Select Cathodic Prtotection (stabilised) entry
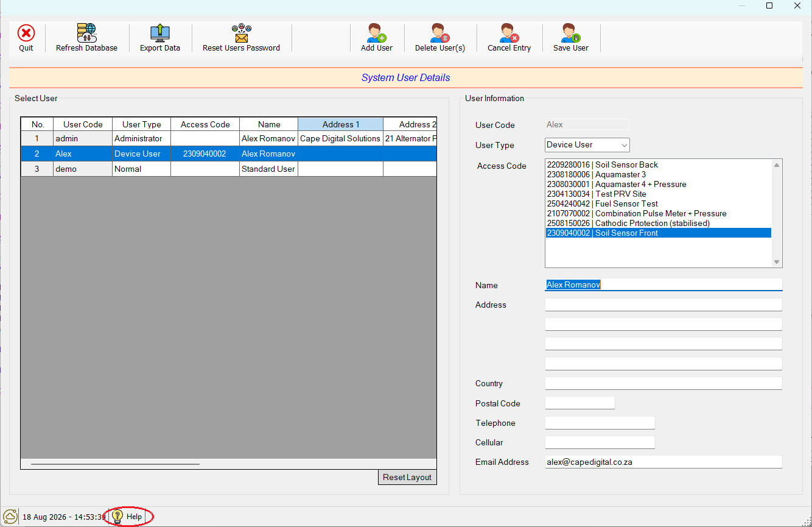Viewport: 812px width, 527px height. [x=659, y=223]
